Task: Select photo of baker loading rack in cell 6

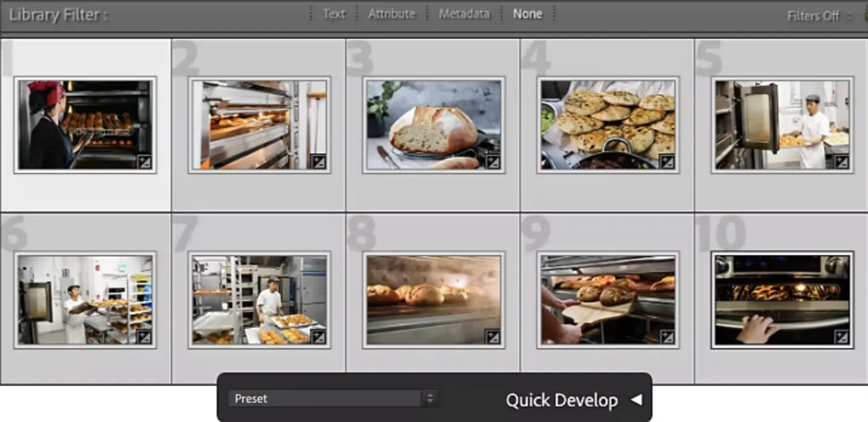Action: [x=85, y=300]
